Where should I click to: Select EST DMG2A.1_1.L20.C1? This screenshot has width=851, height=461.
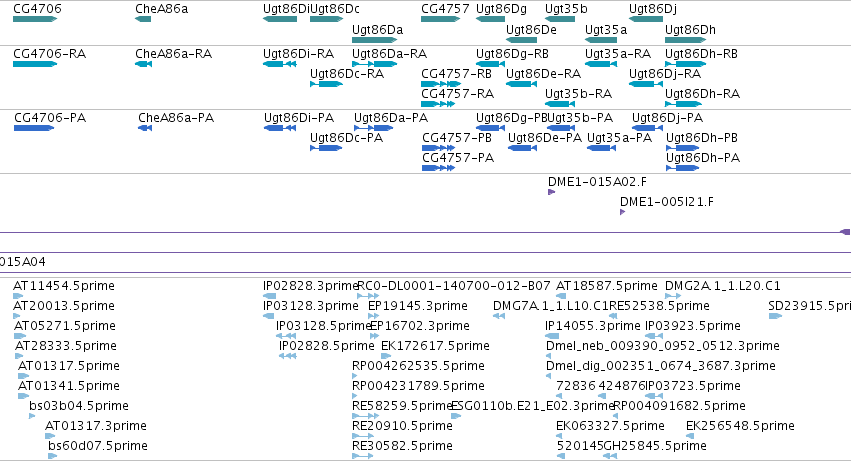[673, 296]
